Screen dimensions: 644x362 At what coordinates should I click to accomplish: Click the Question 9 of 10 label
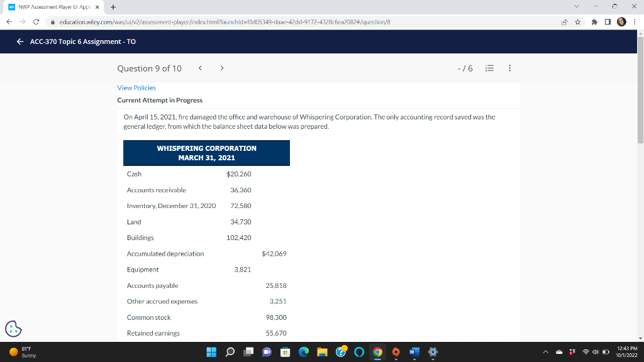coord(150,69)
